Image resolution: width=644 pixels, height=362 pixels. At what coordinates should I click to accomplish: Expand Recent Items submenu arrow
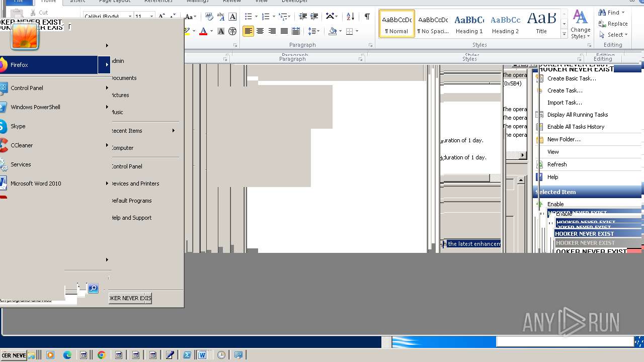(174, 131)
